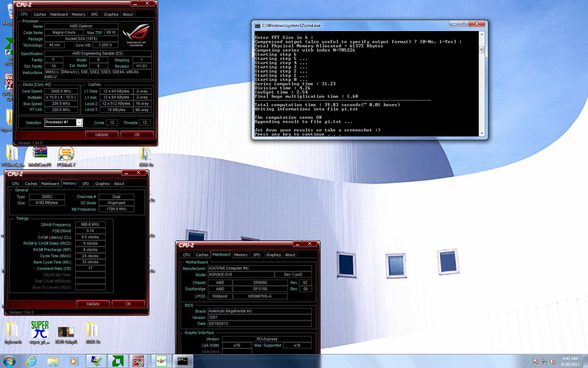Click cmd.exe title bar system icon
588x368 pixels.
(x=258, y=26)
